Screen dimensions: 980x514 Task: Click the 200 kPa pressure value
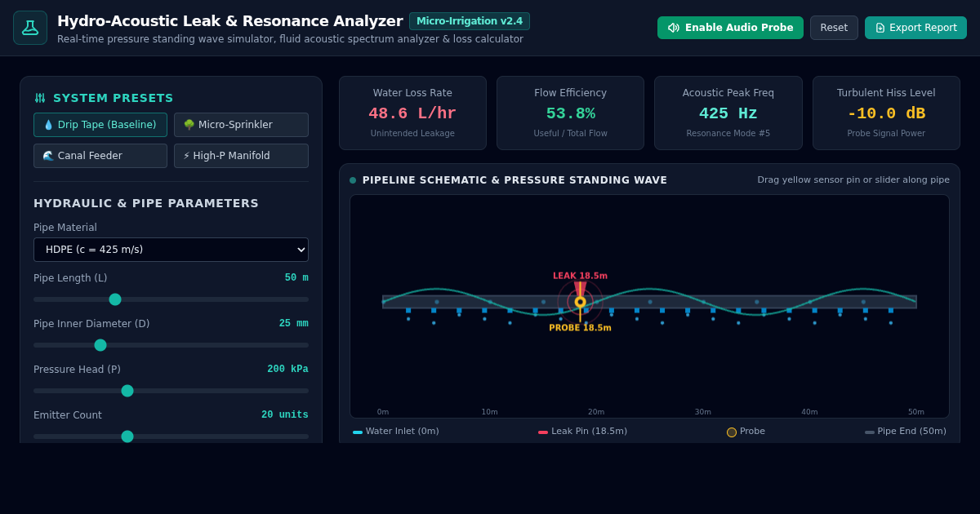tap(287, 370)
